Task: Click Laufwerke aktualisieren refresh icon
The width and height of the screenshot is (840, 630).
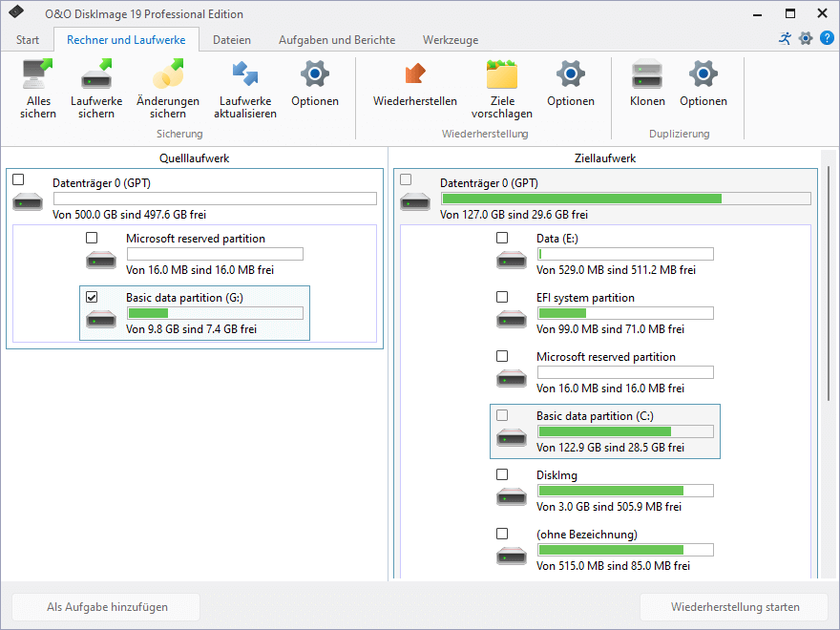Action: tap(245, 73)
